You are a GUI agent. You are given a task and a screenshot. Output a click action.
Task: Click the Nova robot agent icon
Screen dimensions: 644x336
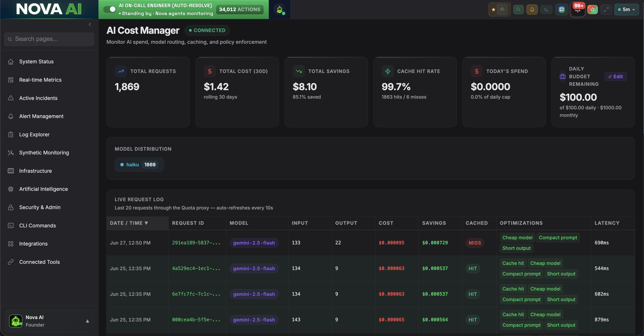pyautogui.click(x=279, y=9)
